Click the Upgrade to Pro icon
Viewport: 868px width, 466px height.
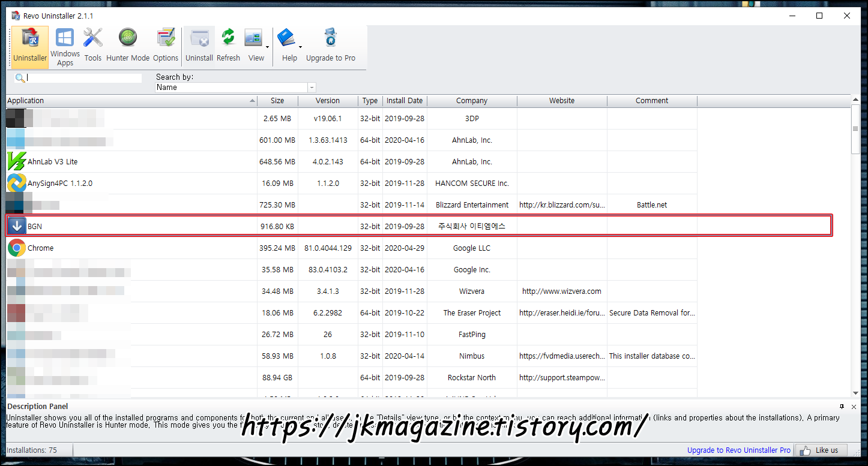(330, 38)
